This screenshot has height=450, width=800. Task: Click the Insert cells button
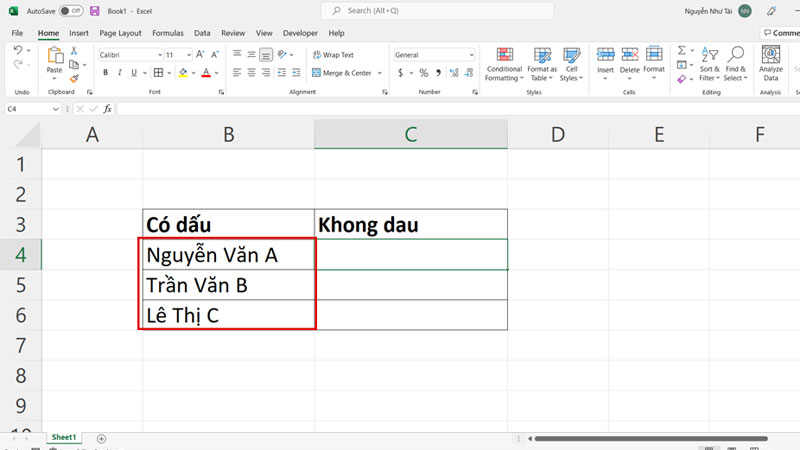pyautogui.click(x=605, y=64)
